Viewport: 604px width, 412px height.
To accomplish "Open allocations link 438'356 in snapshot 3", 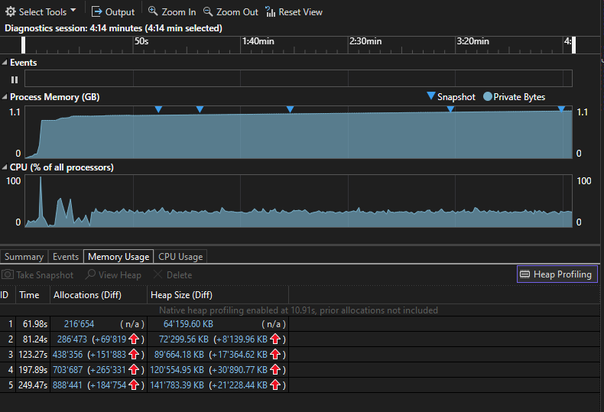I will pyautogui.click(x=67, y=355).
